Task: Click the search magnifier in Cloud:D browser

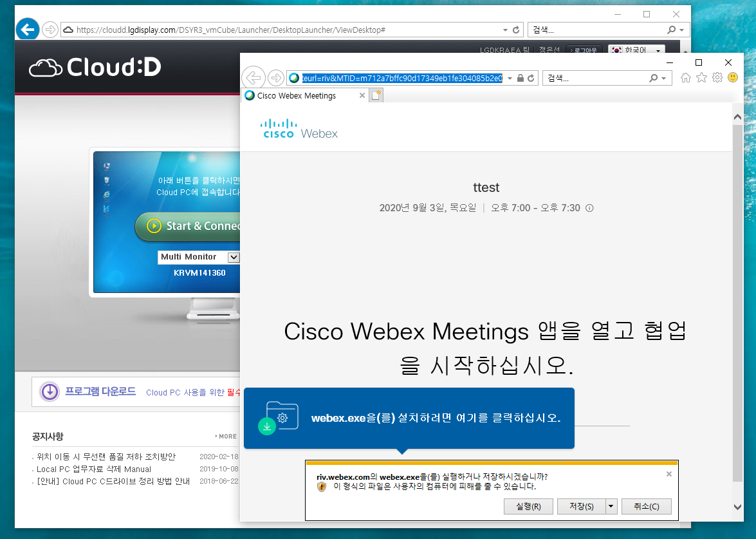Action: tap(671, 30)
